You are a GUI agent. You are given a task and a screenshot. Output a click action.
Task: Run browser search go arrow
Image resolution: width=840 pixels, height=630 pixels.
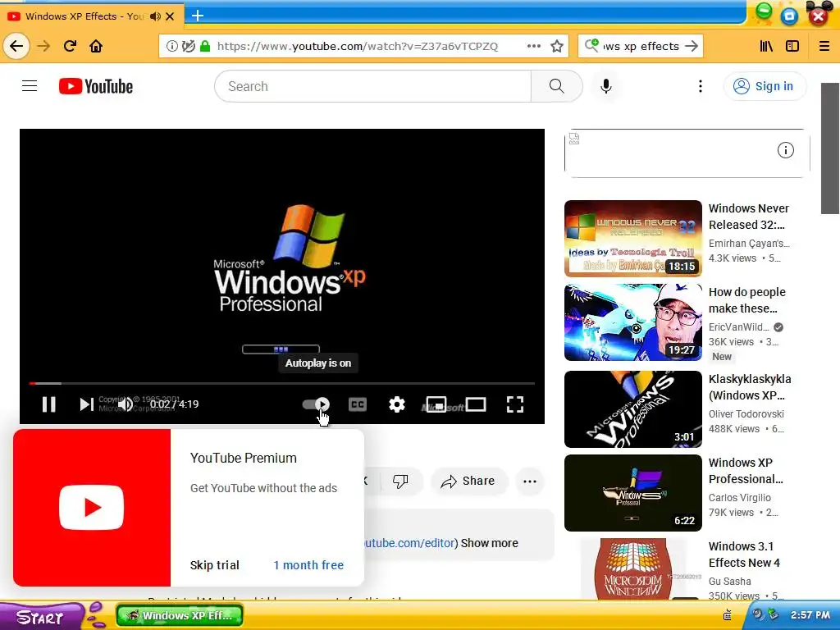click(x=692, y=46)
